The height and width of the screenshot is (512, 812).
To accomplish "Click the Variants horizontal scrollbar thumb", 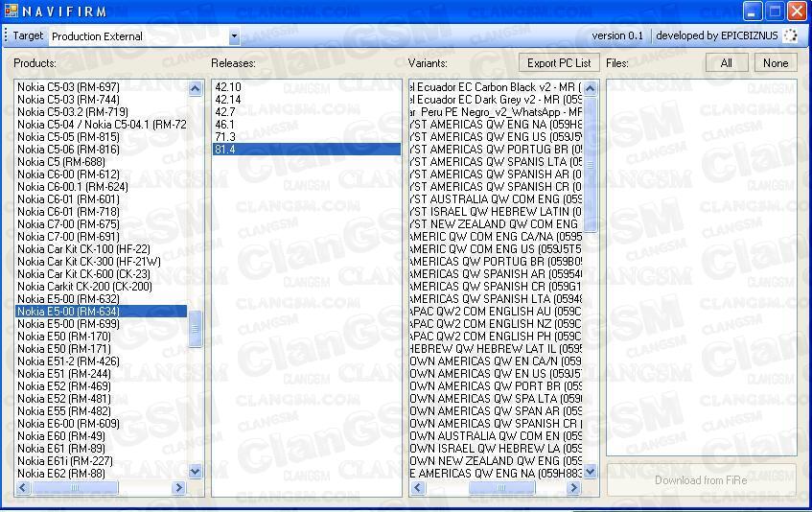I will pyautogui.click(x=499, y=488).
